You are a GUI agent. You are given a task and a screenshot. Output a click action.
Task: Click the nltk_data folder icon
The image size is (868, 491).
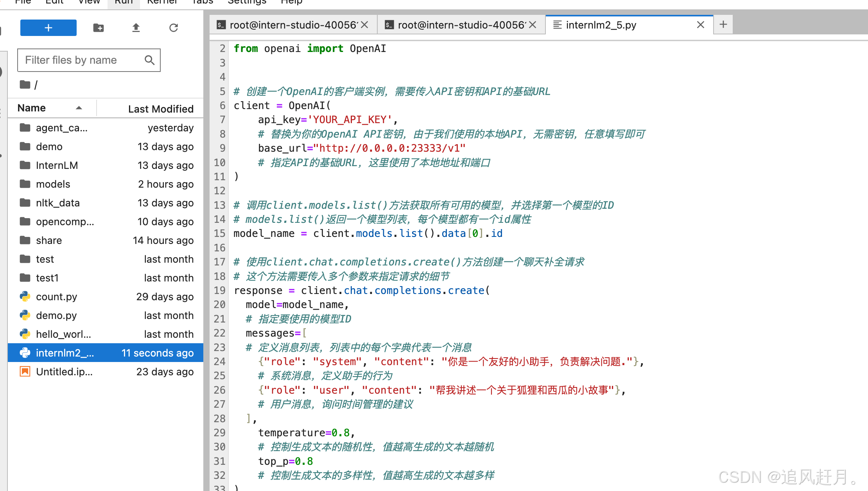coord(25,202)
